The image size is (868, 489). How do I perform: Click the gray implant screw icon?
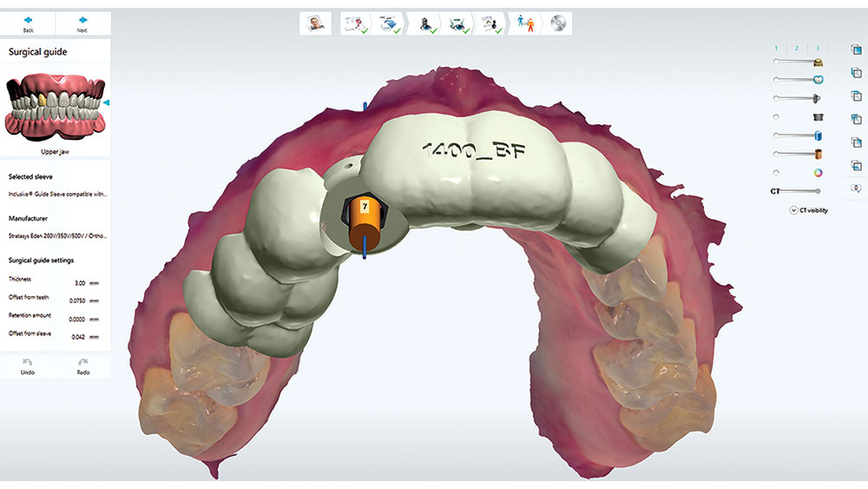point(817,98)
